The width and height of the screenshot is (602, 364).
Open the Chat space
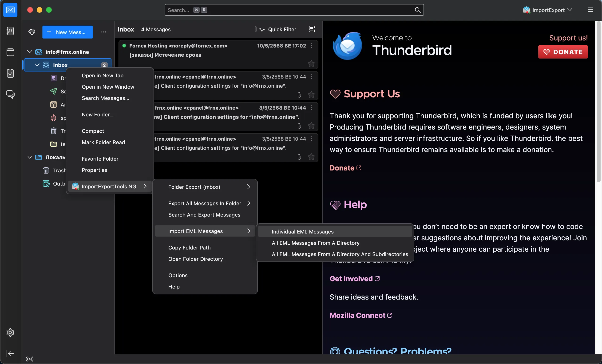[10, 94]
